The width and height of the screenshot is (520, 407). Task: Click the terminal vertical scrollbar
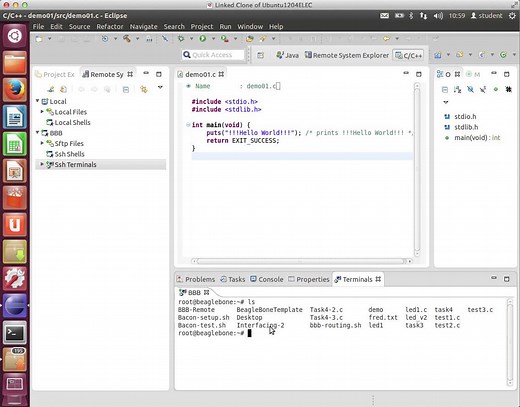509,342
